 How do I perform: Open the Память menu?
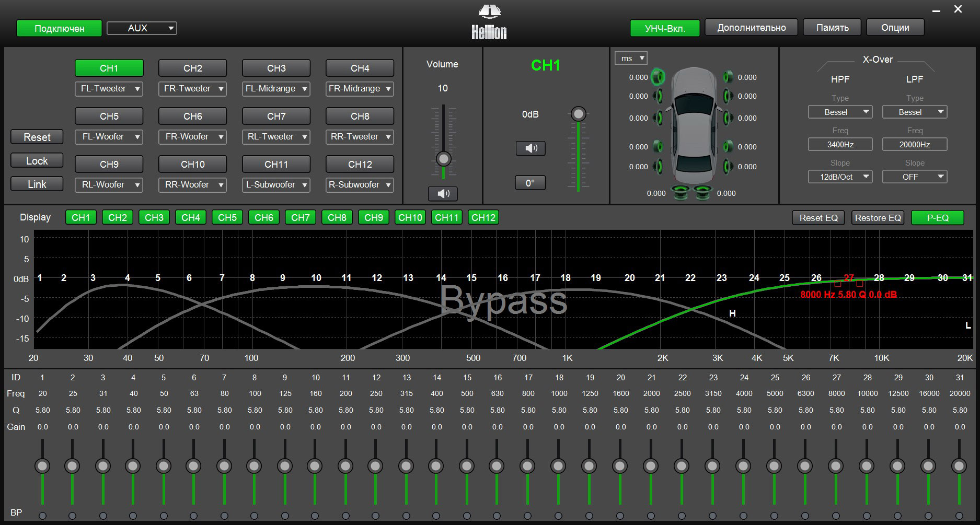point(833,28)
